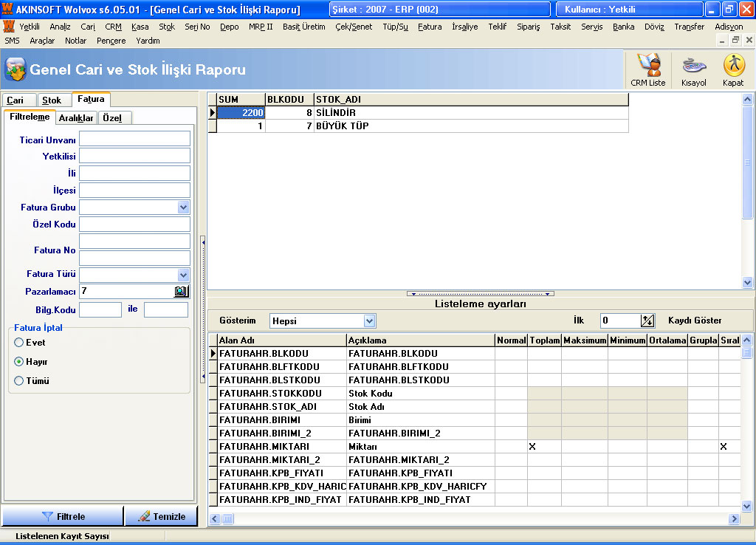Click the İlk record count field

pos(620,321)
